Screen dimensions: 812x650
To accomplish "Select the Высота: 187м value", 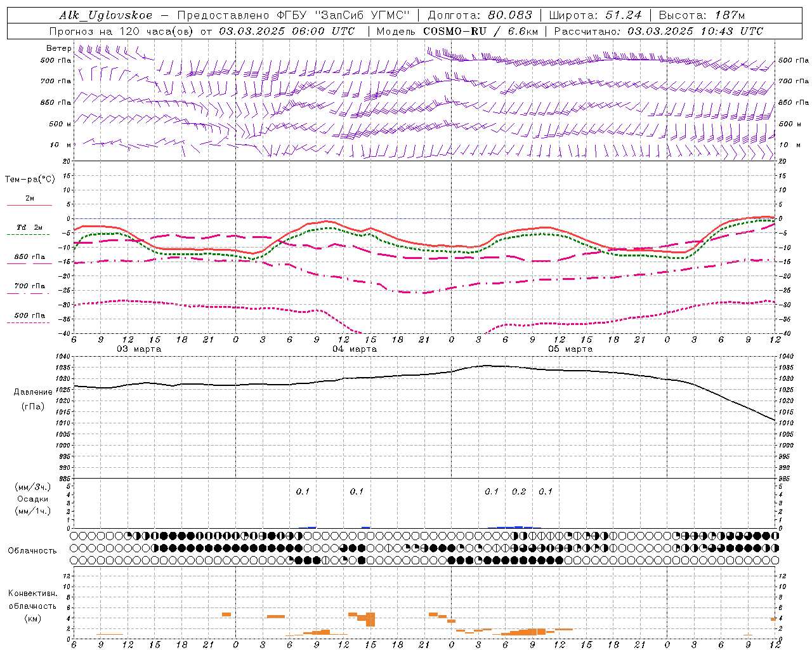I will coord(702,15).
